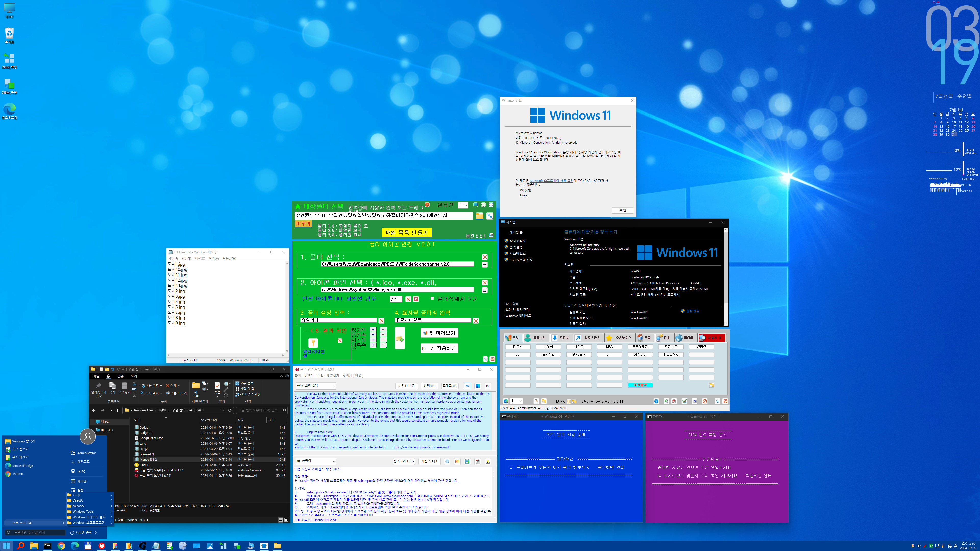The width and height of the screenshot is (980, 551).
Task: Click the yellow delete-X icon in the translator lower toolbar
Action: point(457,461)
